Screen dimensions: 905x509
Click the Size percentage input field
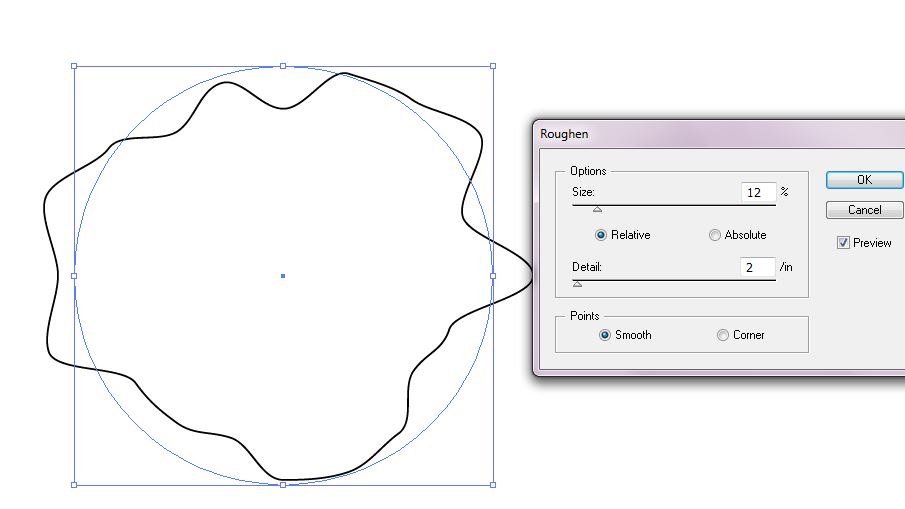click(x=758, y=192)
